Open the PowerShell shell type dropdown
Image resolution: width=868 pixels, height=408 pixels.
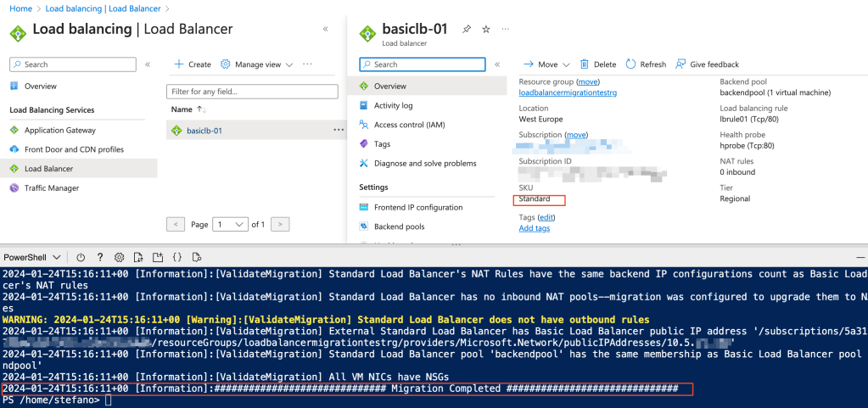(32, 257)
